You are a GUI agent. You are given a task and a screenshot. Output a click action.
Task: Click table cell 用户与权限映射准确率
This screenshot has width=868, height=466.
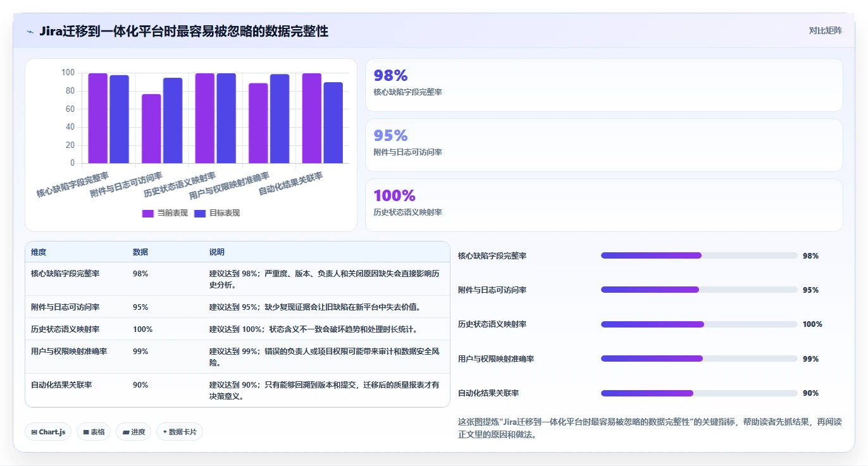pos(69,352)
